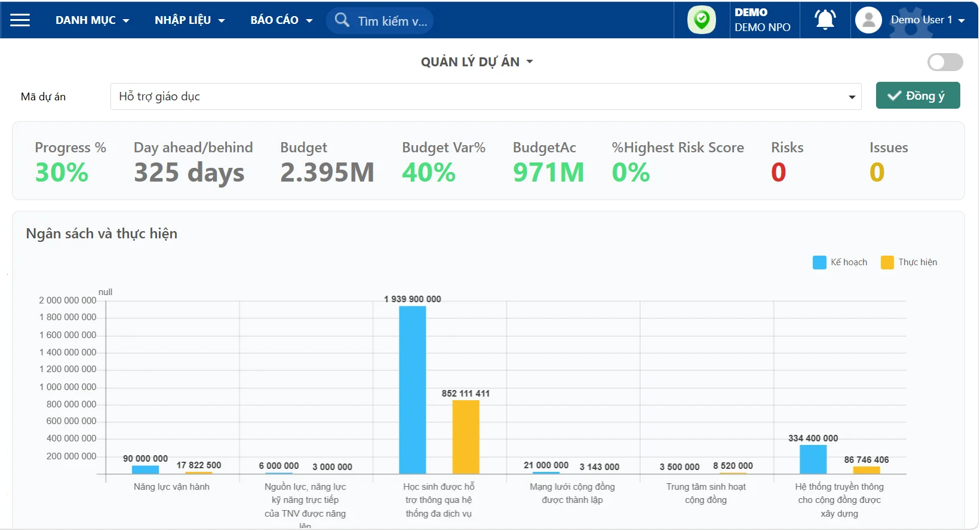Open the Mã dự án project dropdown

[x=486, y=97]
